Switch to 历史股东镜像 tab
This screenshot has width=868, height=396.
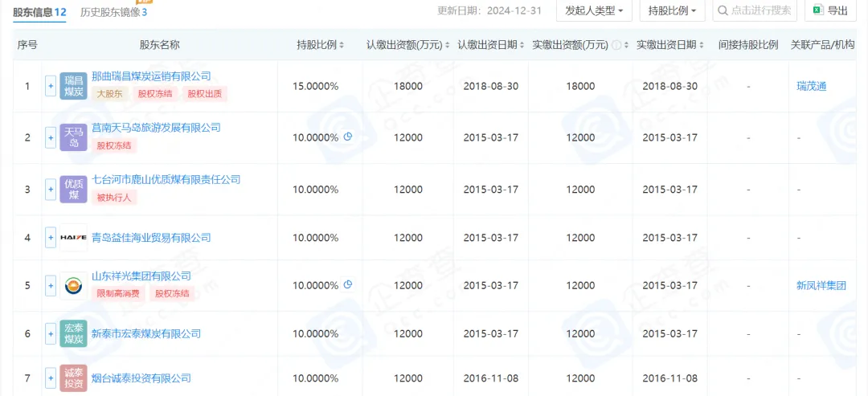click(x=113, y=11)
